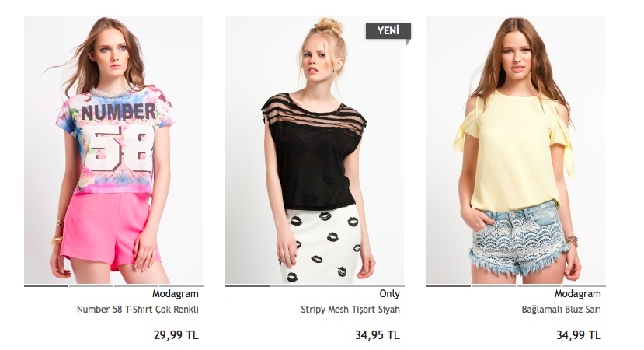Open the Only brand link
This screenshot has height=350, width=644.
(x=390, y=294)
